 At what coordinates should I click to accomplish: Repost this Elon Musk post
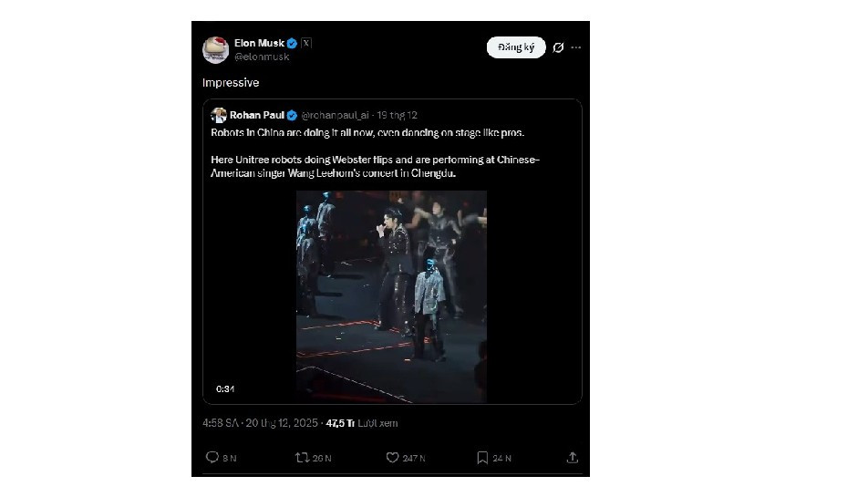tap(303, 458)
